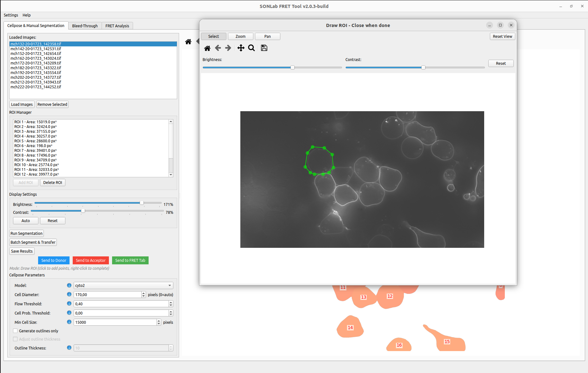Select Cellpose & Manual Segmentation tab
This screenshot has height=373, width=588.
click(x=36, y=25)
